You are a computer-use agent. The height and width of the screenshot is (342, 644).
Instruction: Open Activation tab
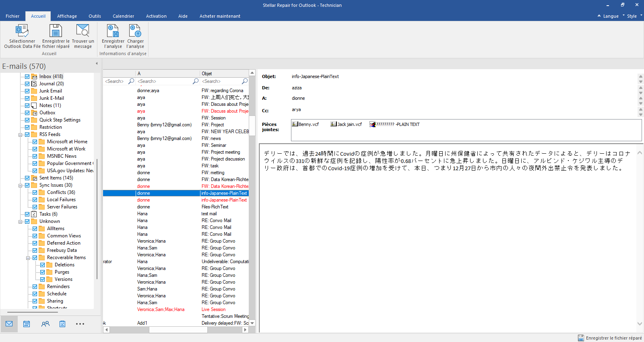pos(156,16)
